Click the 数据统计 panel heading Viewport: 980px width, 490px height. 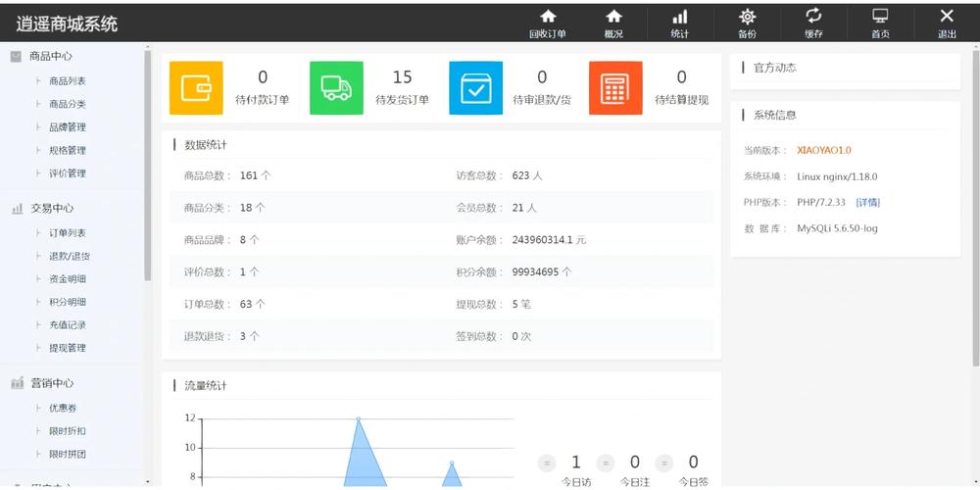click(x=206, y=145)
